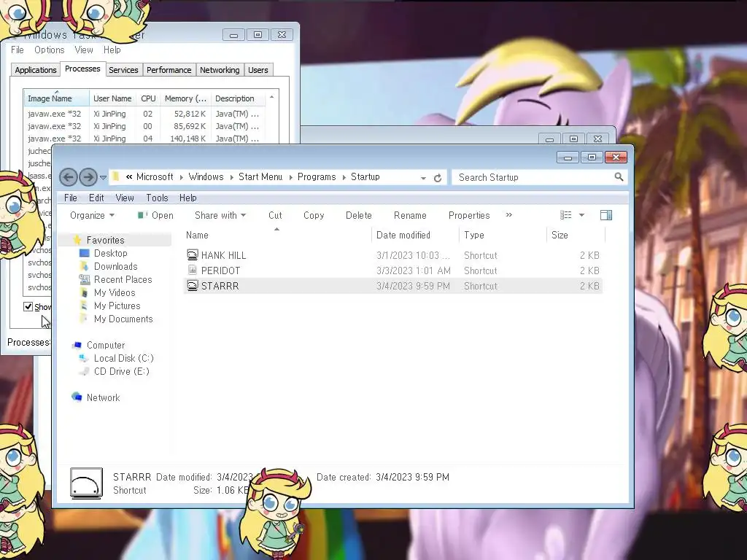Switch to Task Manager Applications tab
The height and width of the screenshot is (560, 747).
(36, 70)
